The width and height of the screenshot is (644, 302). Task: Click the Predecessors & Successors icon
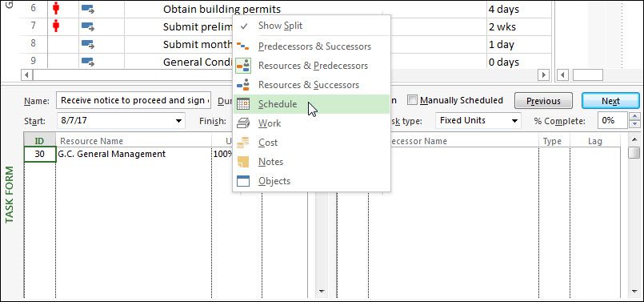[x=243, y=46]
